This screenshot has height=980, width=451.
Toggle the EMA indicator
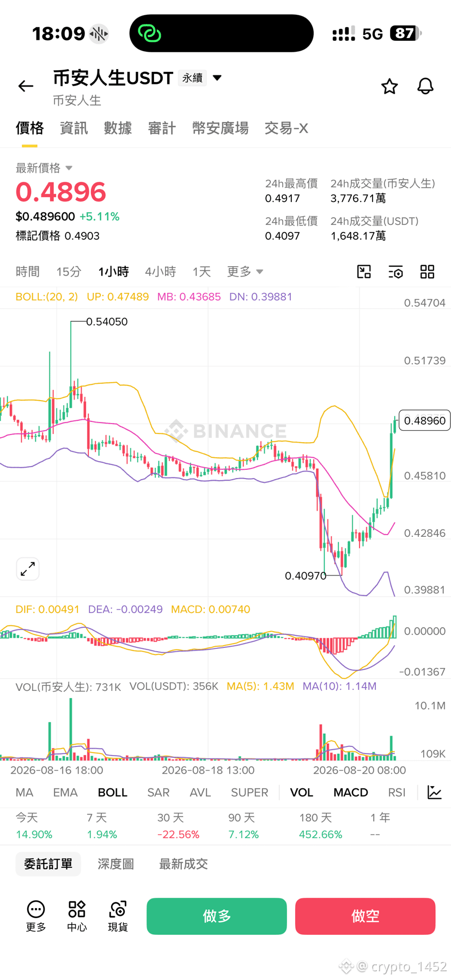tap(65, 793)
